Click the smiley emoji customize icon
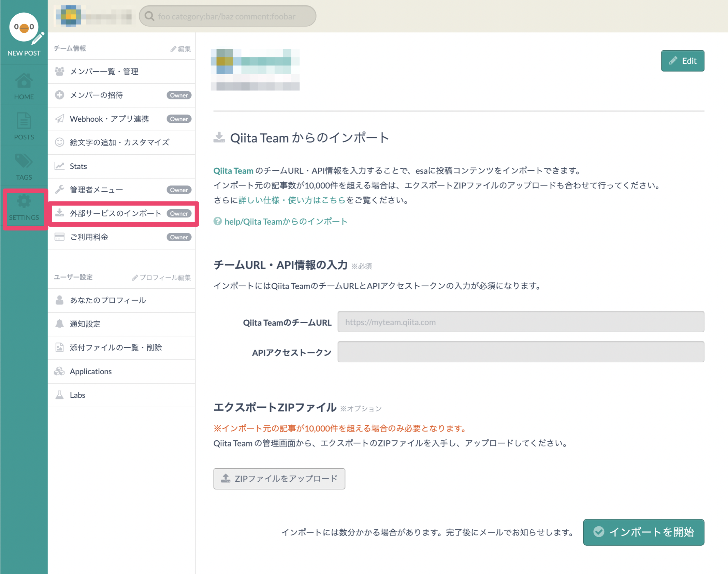Screen dimensions: 728x574 pos(60,142)
